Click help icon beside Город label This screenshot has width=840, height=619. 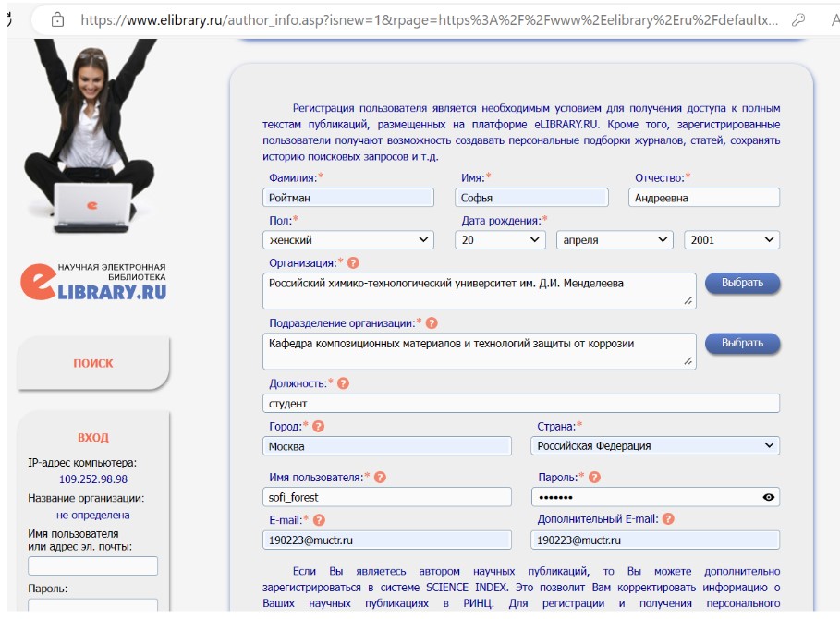point(319,427)
